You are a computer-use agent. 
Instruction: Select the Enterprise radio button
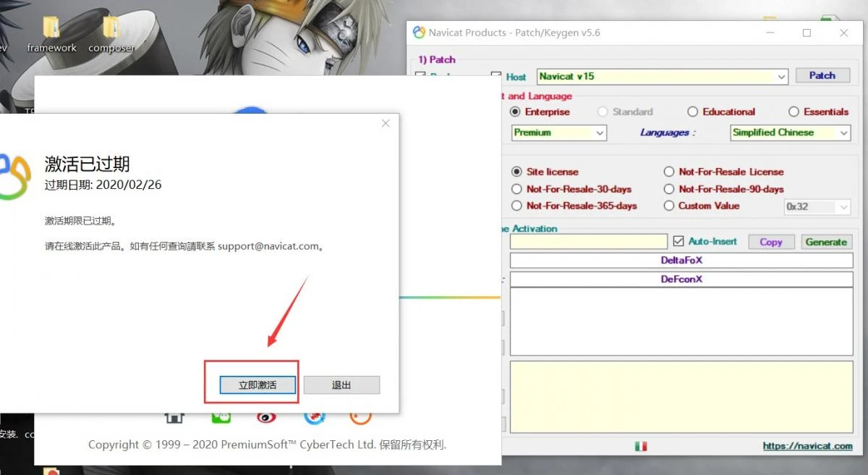pos(515,112)
